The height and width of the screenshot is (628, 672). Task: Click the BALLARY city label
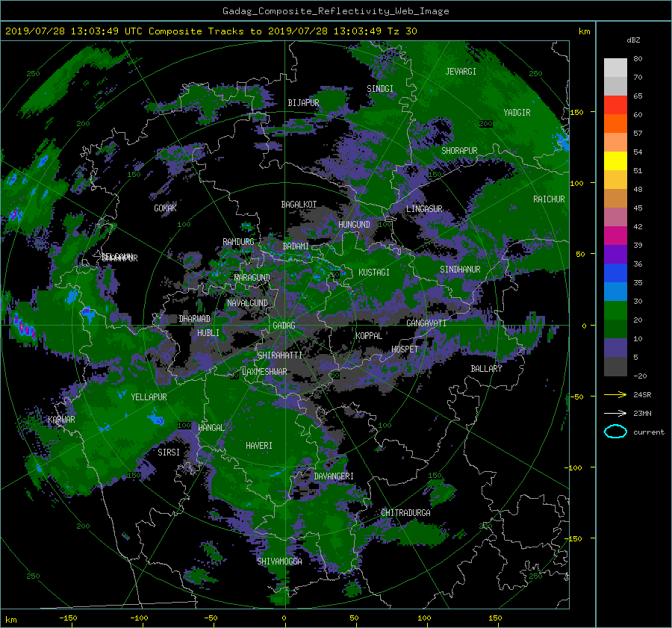click(x=486, y=369)
